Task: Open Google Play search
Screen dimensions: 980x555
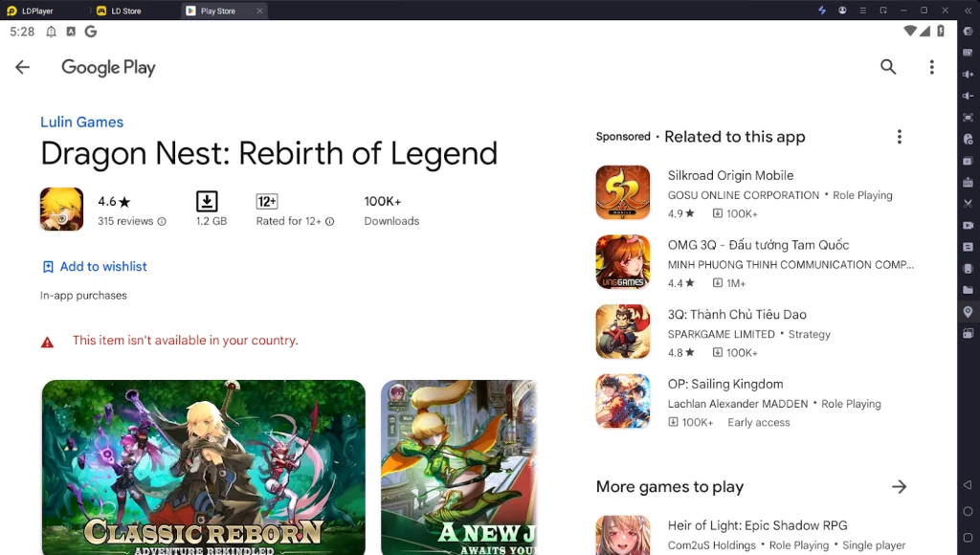Action: click(888, 67)
